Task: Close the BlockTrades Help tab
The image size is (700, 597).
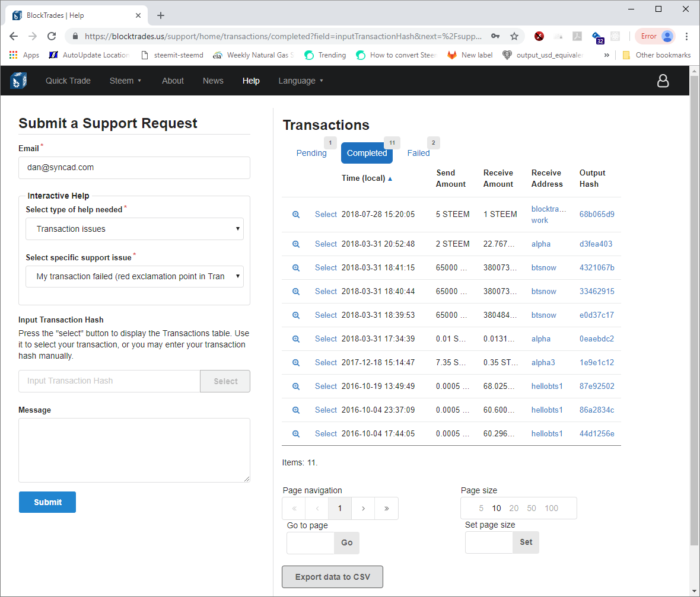Action: 138,15
